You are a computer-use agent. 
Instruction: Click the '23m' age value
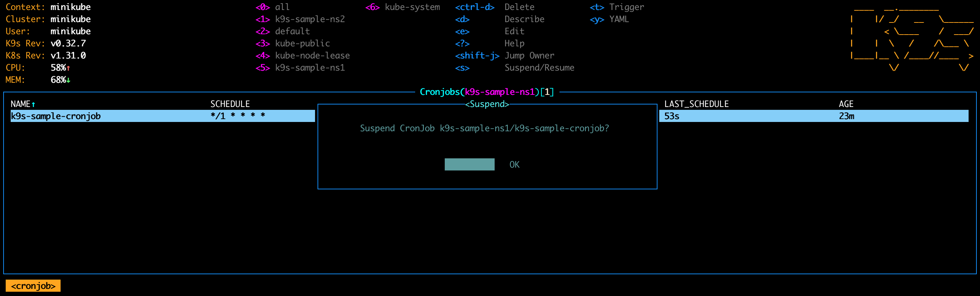point(846,116)
